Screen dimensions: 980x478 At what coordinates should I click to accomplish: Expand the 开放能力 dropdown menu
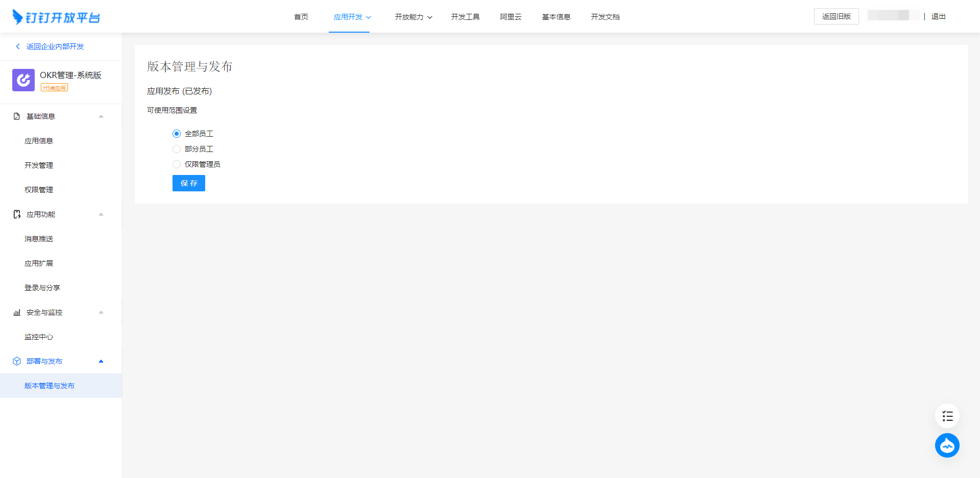[x=413, y=17]
